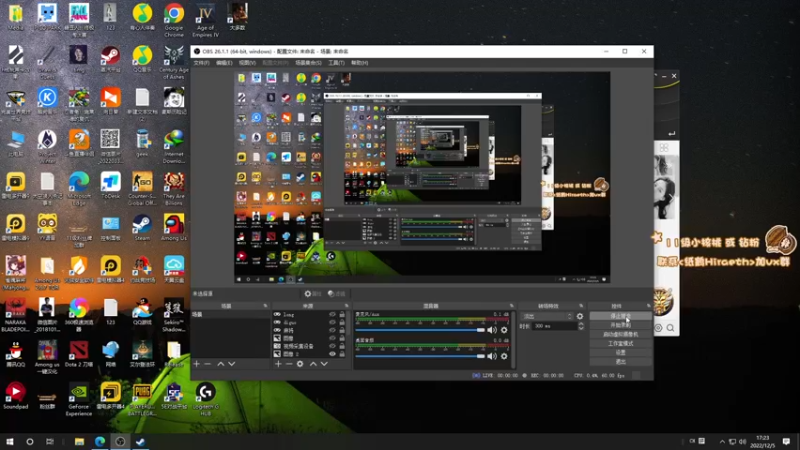Image resolution: width=800 pixels, height=450 pixels.
Task: Select the Counter-Strike Global Offensive desktop icon
Action: (142, 188)
